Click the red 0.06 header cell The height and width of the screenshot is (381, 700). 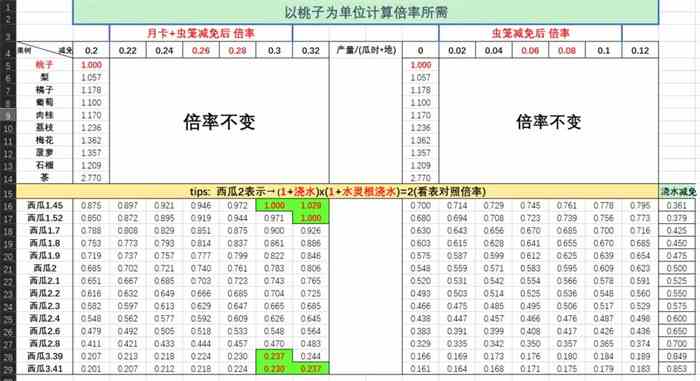tap(530, 50)
